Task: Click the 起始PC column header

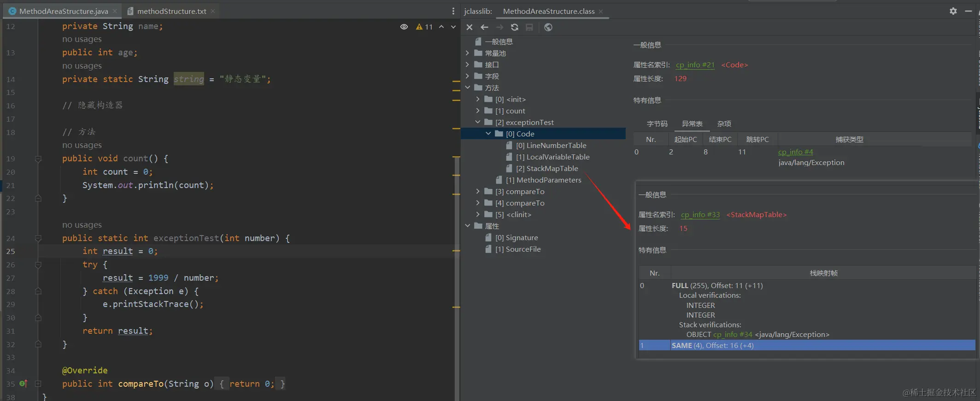Action: coord(686,139)
